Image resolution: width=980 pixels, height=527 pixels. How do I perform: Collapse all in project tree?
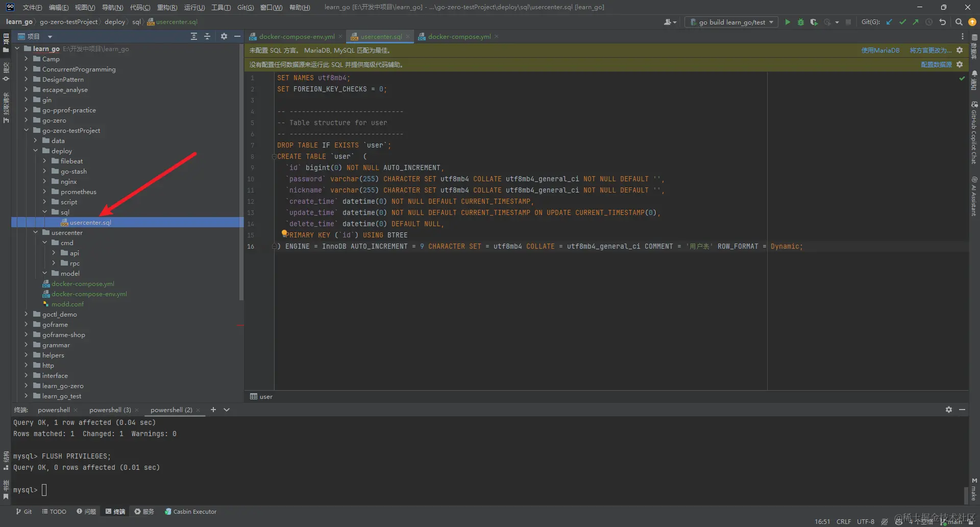(x=207, y=36)
